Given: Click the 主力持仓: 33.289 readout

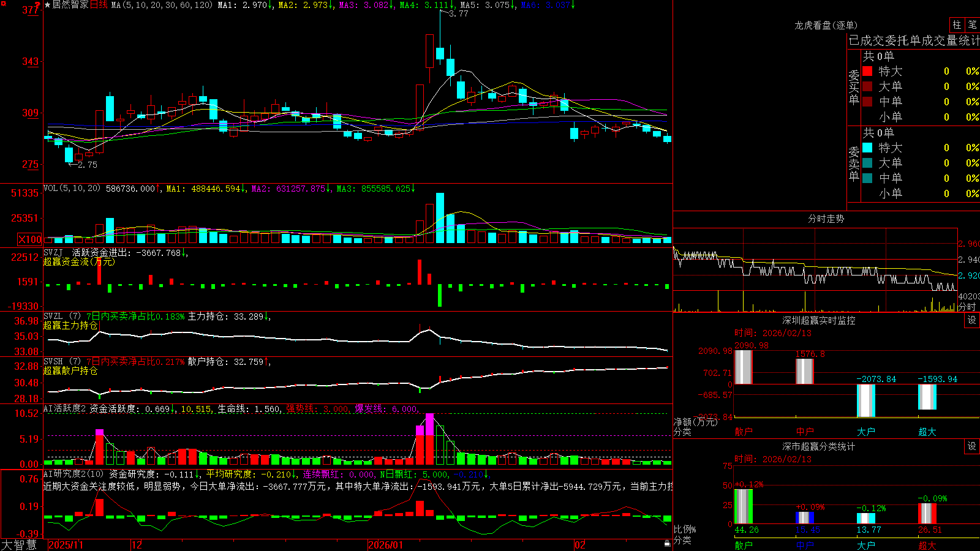Looking at the screenshot, I should coord(225,317).
